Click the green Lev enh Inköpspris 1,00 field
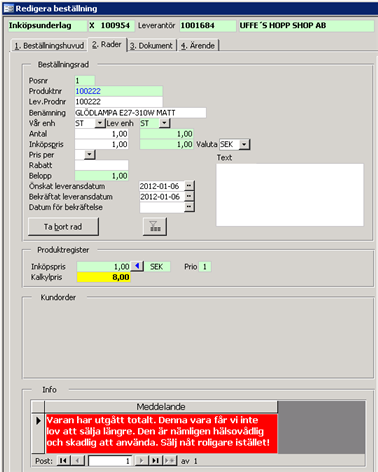Viewport: 378px width, 472px height. [166, 144]
